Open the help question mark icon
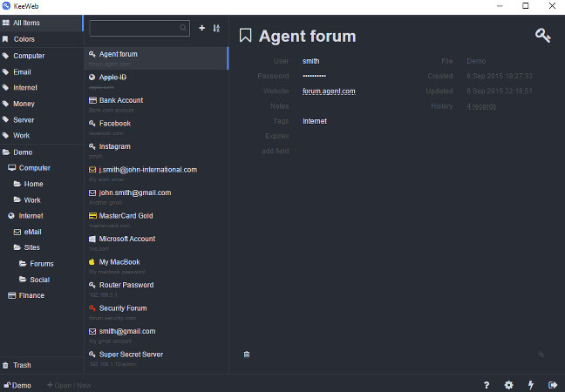 (487, 384)
